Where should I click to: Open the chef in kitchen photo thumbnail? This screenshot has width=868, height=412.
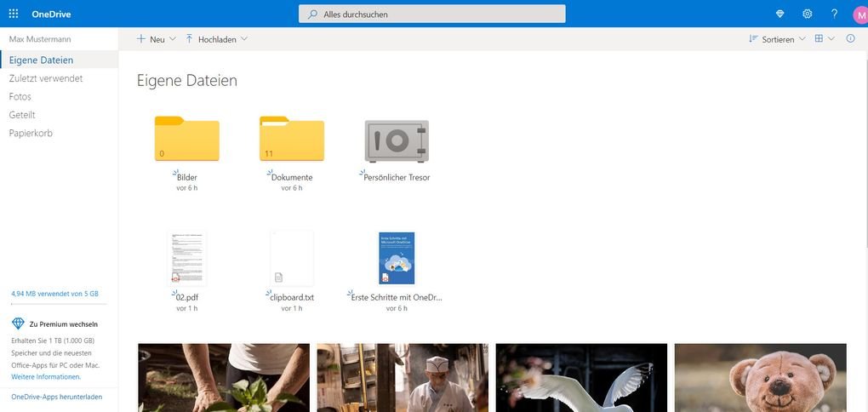pyautogui.click(x=403, y=378)
